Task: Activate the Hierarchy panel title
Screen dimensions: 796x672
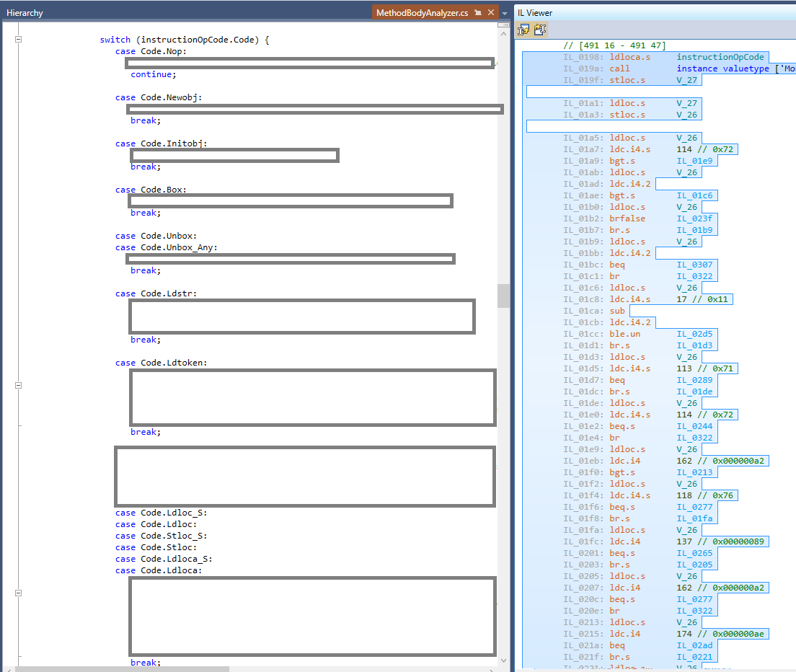Action: 25,13
